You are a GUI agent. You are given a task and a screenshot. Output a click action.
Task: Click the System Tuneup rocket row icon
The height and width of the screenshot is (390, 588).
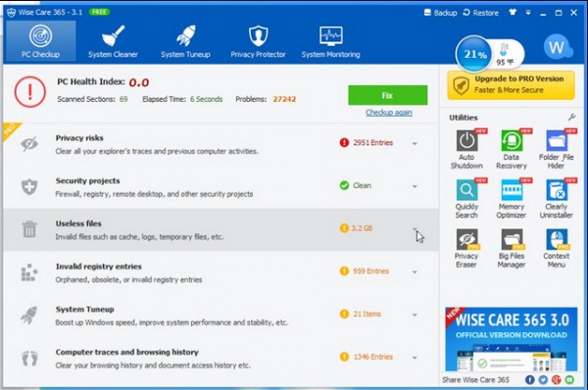click(29, 315)
